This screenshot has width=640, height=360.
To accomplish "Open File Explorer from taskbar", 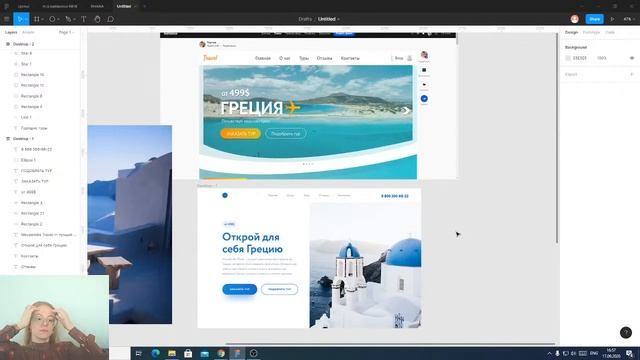I will 172,353.
